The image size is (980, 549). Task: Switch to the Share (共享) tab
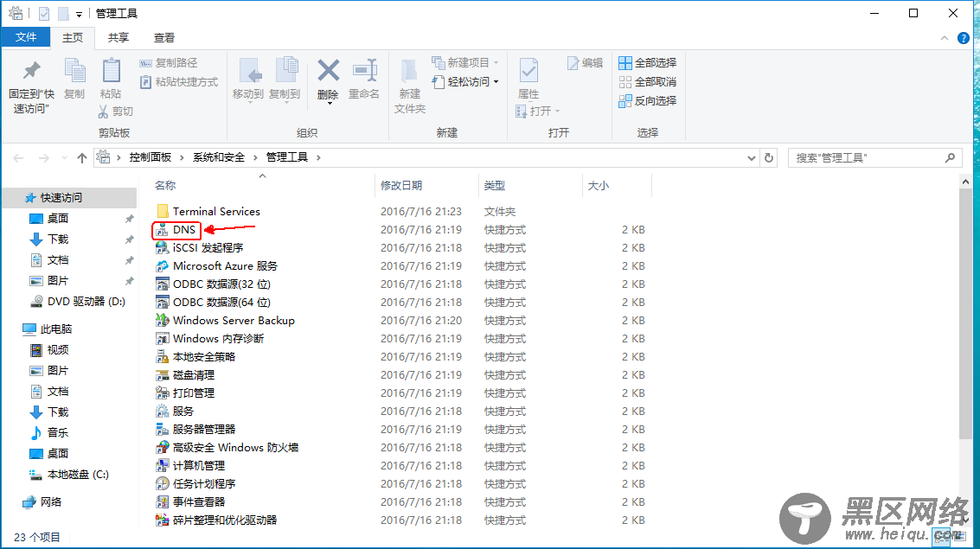(118, 38)
